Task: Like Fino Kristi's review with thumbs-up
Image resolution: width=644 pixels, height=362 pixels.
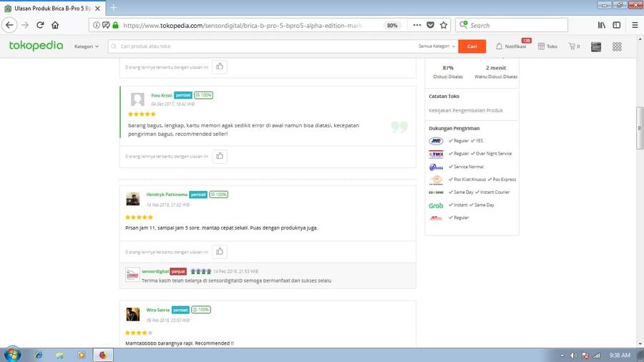Action: (220, 156)
